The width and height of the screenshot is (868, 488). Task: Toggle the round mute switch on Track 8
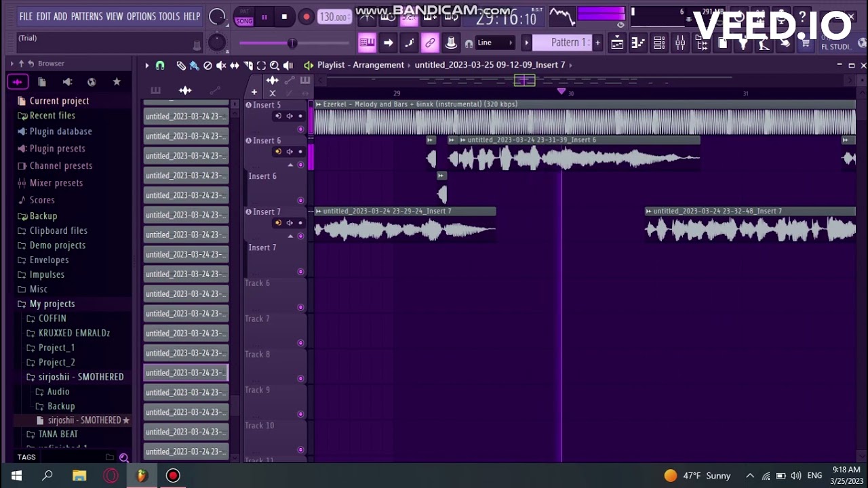pos(300,378)
